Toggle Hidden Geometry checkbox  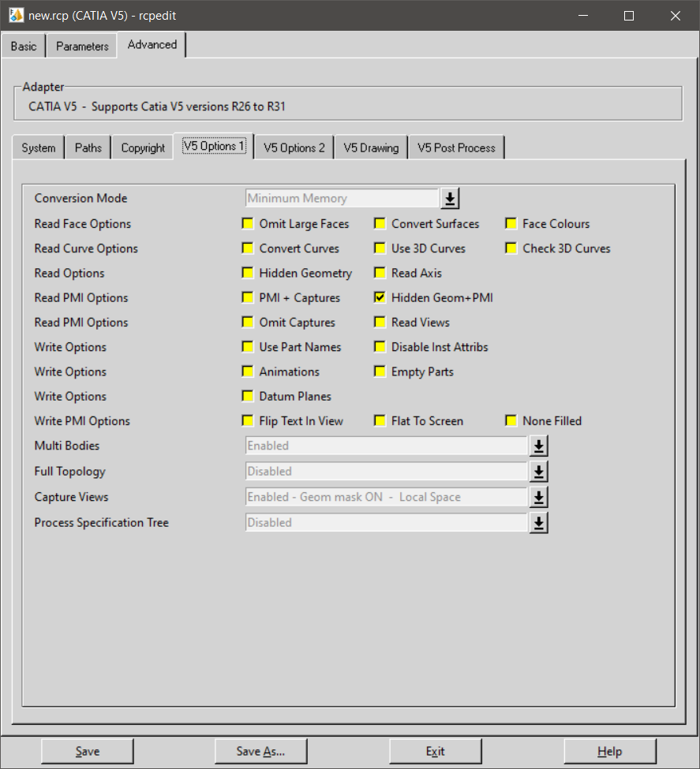248,273
